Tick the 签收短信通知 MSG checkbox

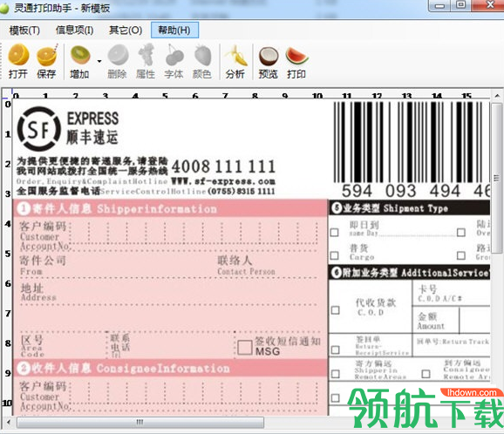coord(245,347)
